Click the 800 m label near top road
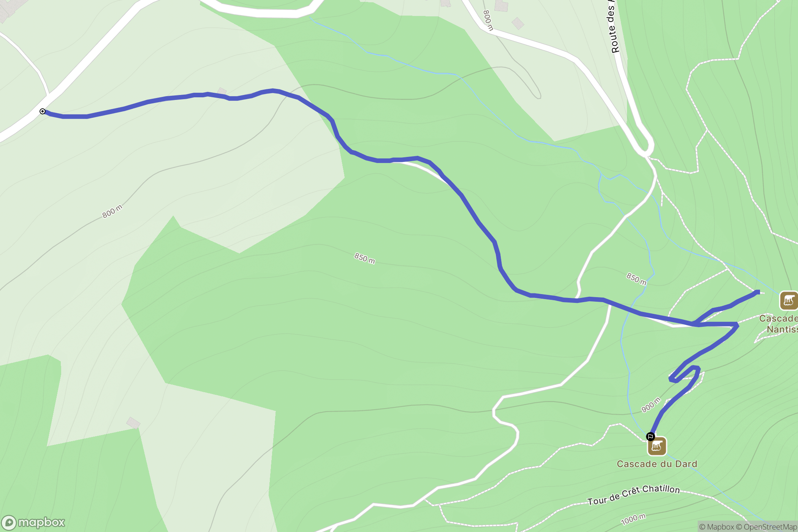 tap(488, 21)
